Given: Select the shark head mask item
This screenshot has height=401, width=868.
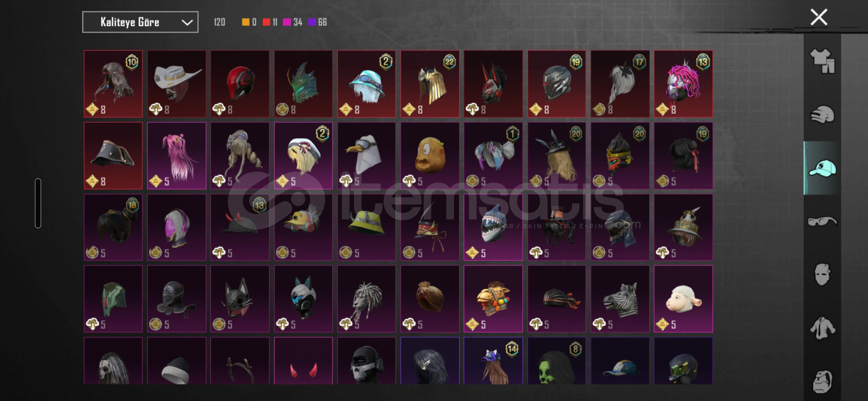Looking at the screenshot, I should [x=493, y=227].
